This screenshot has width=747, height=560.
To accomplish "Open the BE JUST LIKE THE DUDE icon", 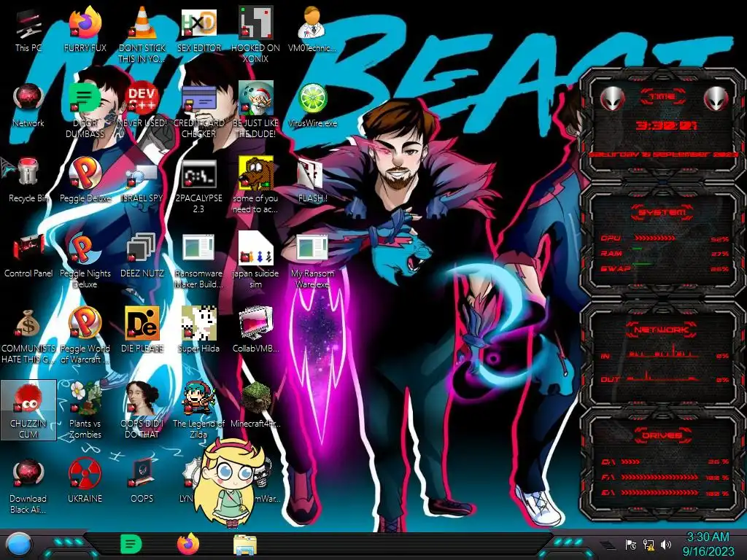I will [x=256, y=110].
